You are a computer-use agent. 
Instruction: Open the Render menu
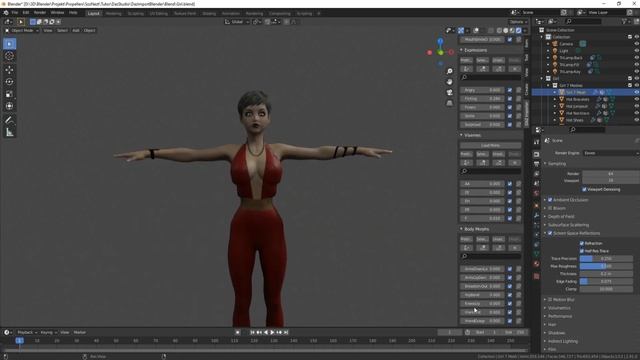pos(40,13)
